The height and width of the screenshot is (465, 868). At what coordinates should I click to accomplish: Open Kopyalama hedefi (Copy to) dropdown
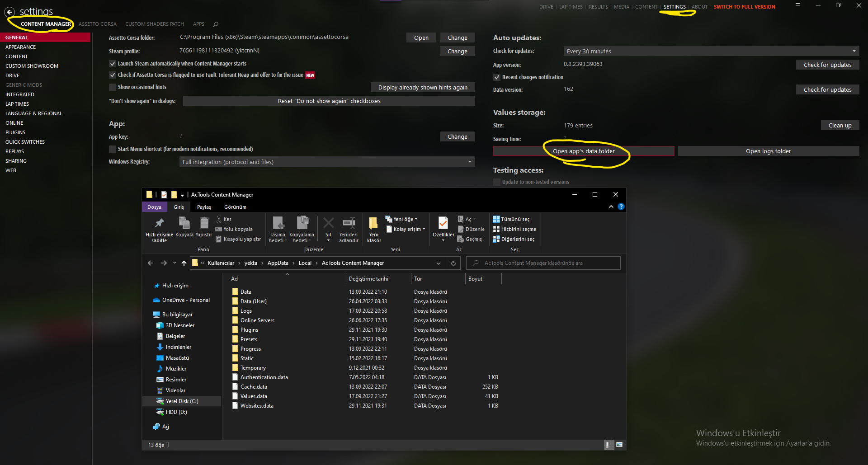tap(302, 230)
